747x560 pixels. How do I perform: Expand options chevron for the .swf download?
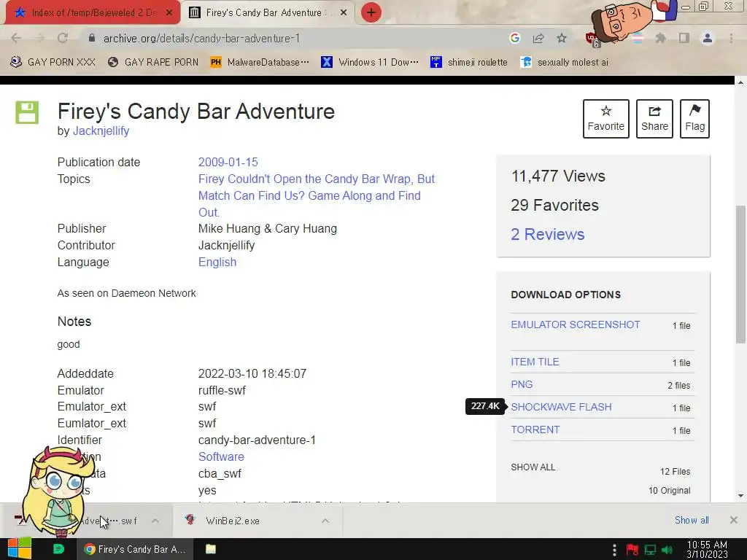pos(155,521)
